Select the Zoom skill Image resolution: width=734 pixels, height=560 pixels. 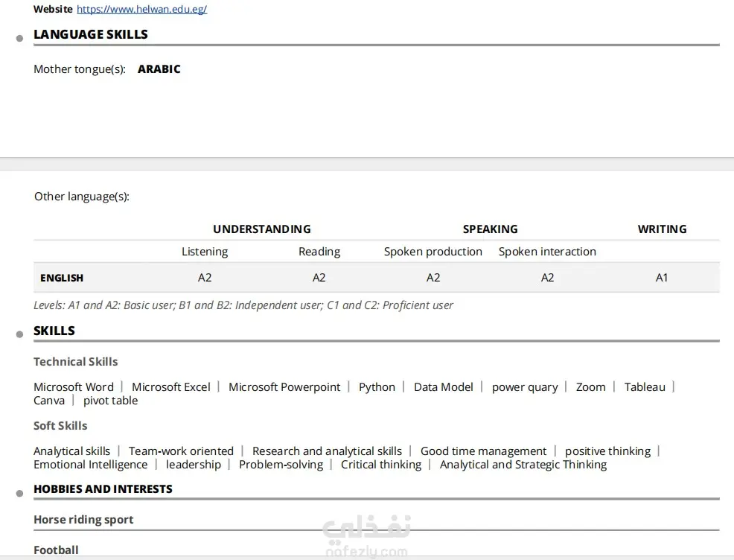tap(591, 387)
